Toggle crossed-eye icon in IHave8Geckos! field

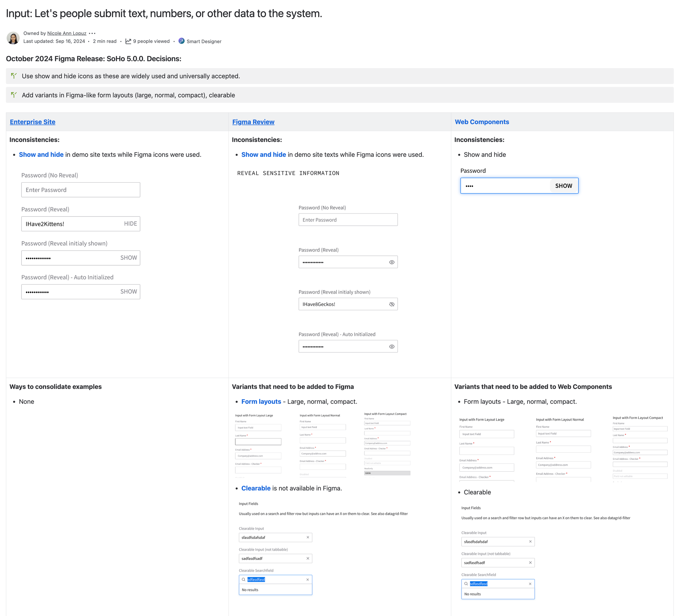click(x=392, y=304)
